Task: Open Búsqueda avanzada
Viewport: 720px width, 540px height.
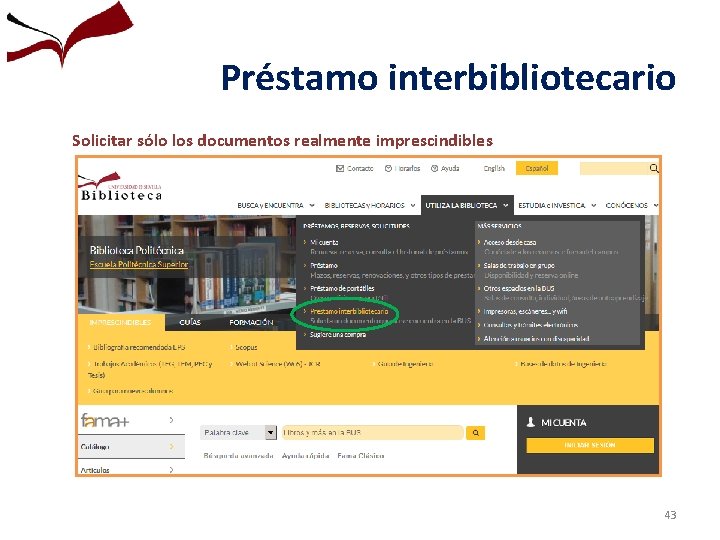Action: [x=238, y=456]
